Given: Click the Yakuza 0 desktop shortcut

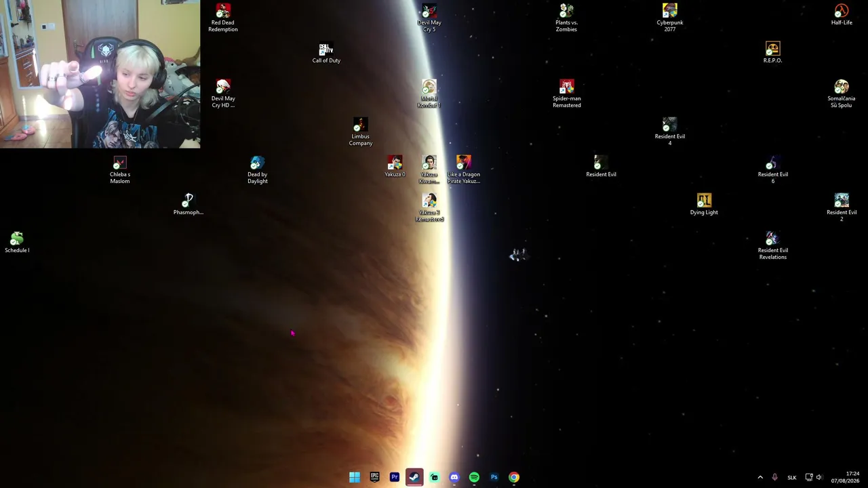Looking at the screenshot, I should 395,166.
